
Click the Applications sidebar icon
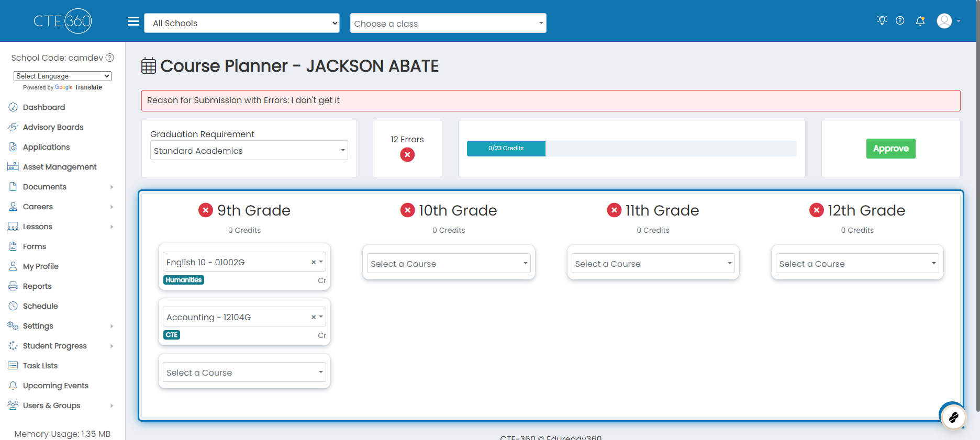point(13,147)
